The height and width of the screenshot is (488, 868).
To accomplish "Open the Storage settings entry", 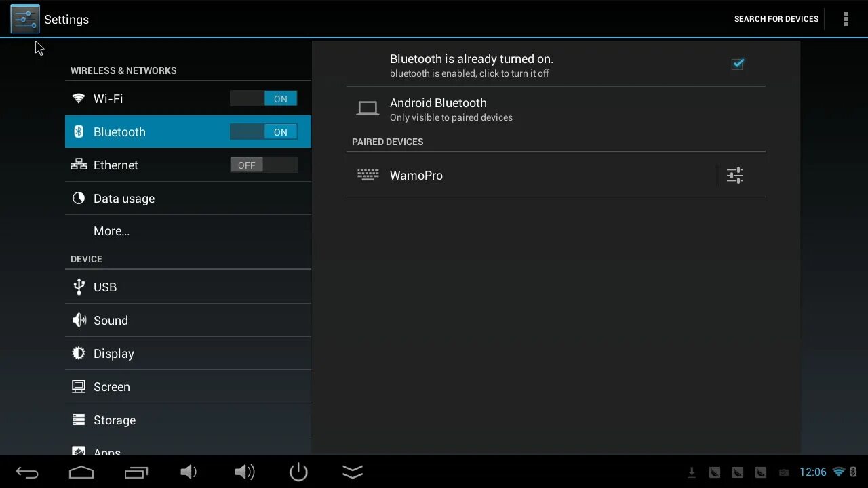I will [x=188, y=420].
